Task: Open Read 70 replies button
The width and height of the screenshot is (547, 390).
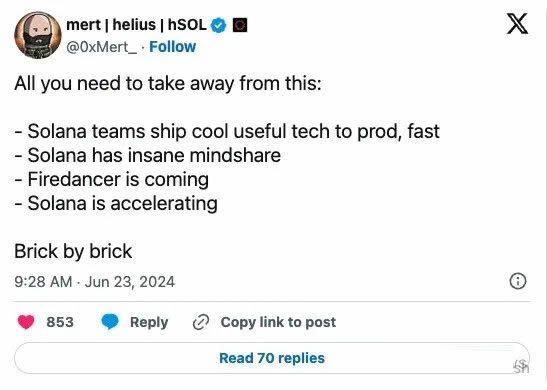Action: (272, 358)
